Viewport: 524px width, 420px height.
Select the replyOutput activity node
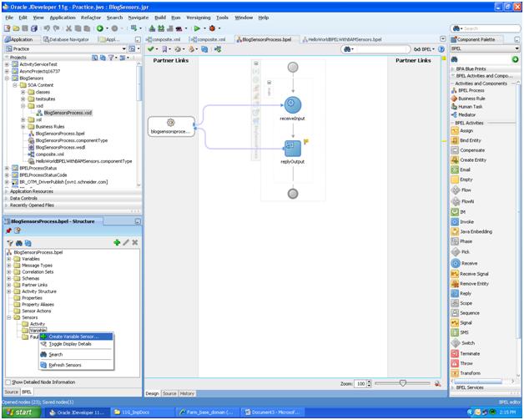(293, 149)
